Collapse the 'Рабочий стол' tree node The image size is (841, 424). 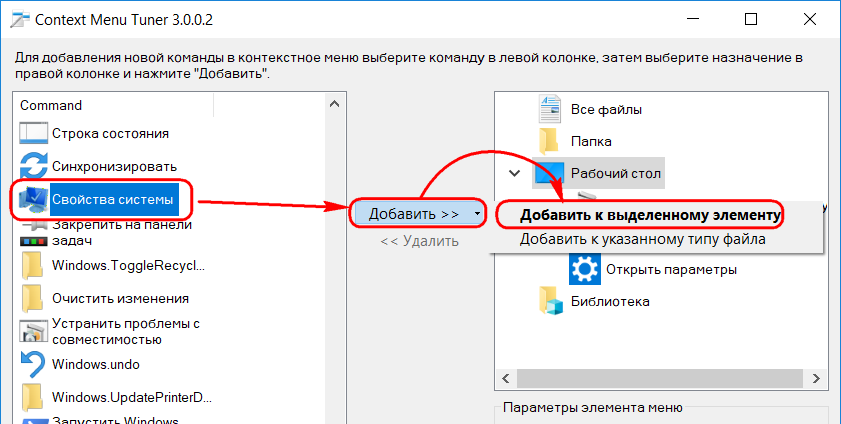click(514, 173)
